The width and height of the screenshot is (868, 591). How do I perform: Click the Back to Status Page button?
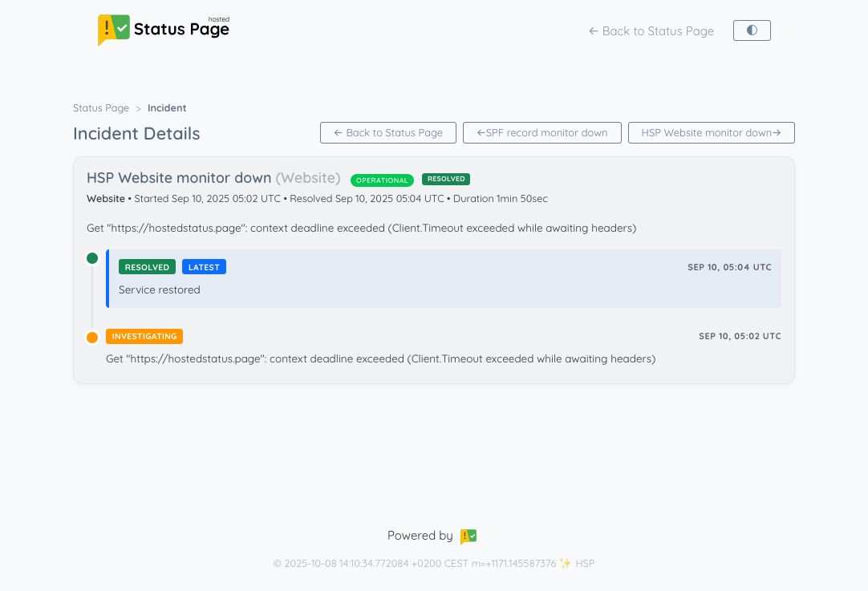[387, 132]
